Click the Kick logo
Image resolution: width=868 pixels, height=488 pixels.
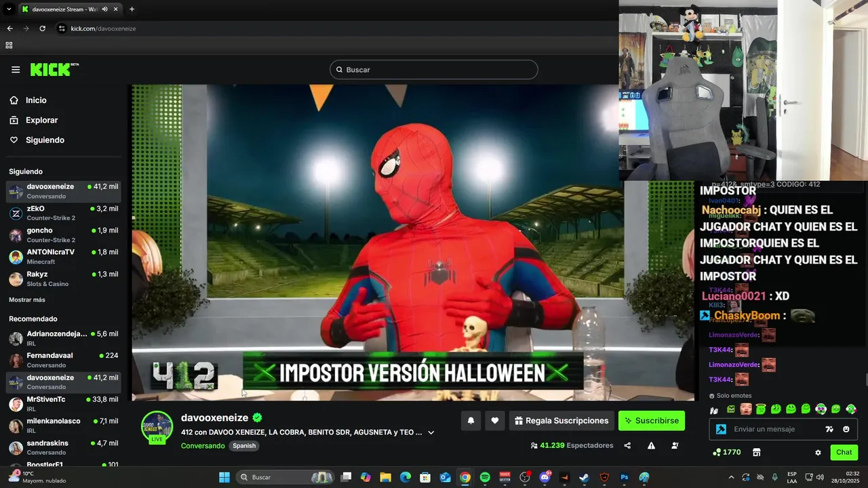(54, 69)
